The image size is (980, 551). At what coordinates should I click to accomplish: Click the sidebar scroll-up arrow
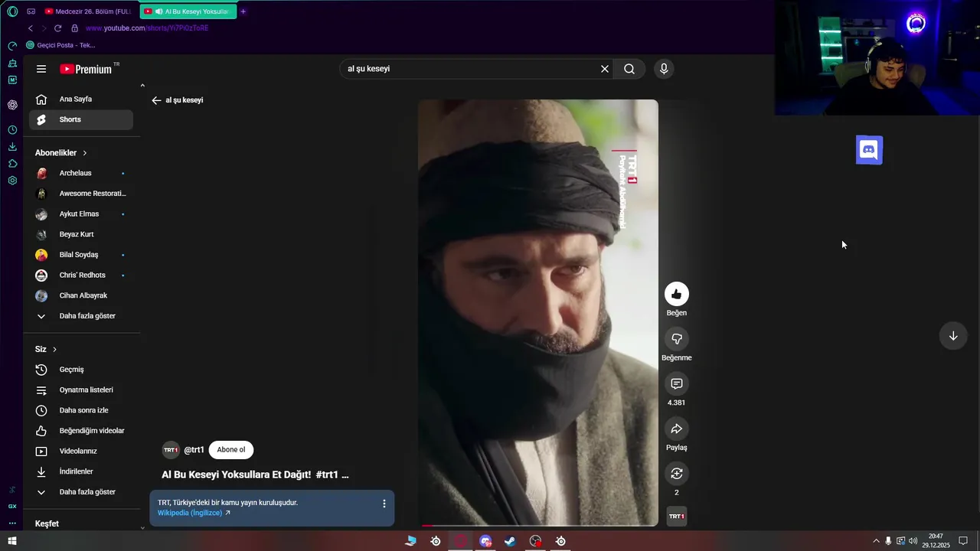[142, 86]
